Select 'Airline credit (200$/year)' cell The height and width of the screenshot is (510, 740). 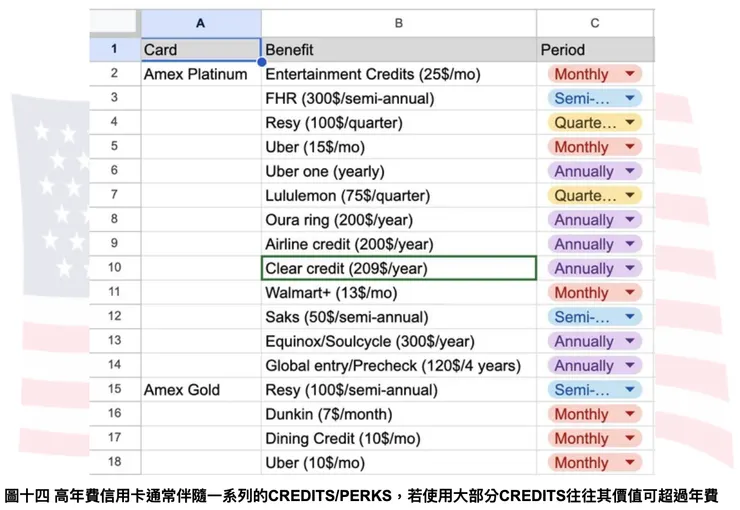pos(399,244)
